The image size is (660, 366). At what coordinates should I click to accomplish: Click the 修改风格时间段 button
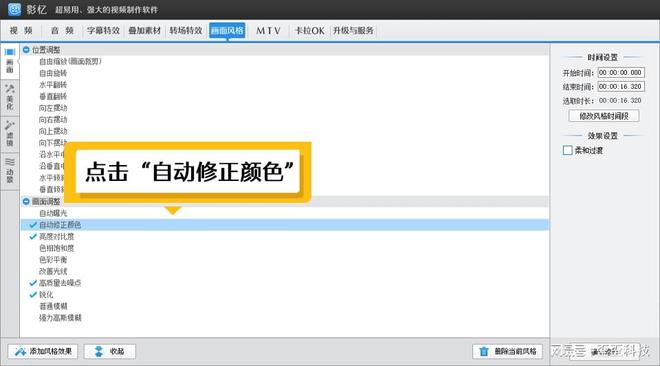(604, 116)
